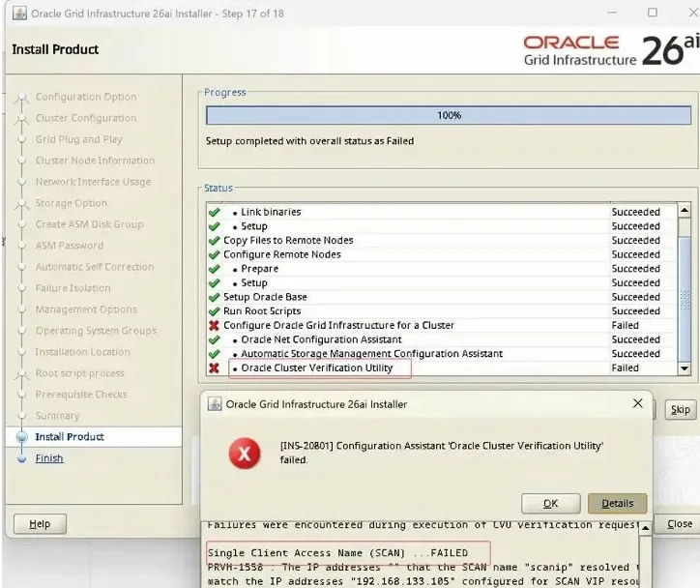Image resolution: width=700 pixels, height=588 pixels.
Task: Select the Configuration Option step
Action: click(x=86, y=97)
